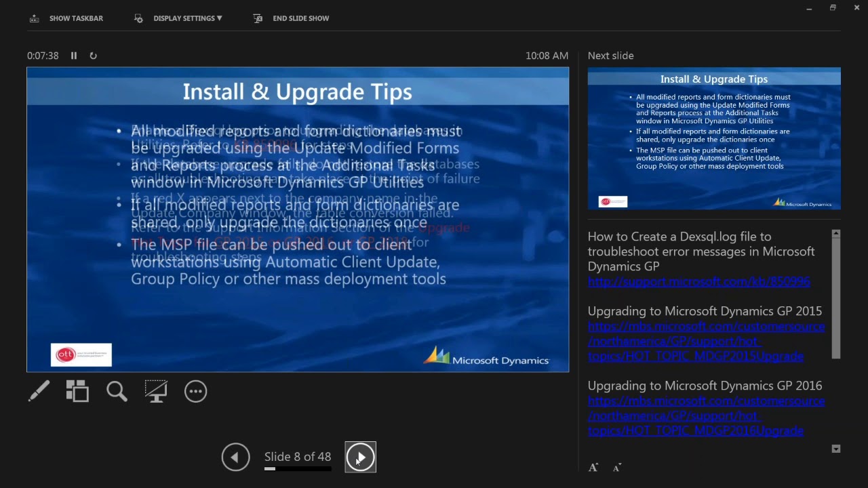Image resolution: width=868 pixels, height=488 pixels.
Task: Go to the previous slide
Action: [x=235, y=457]
